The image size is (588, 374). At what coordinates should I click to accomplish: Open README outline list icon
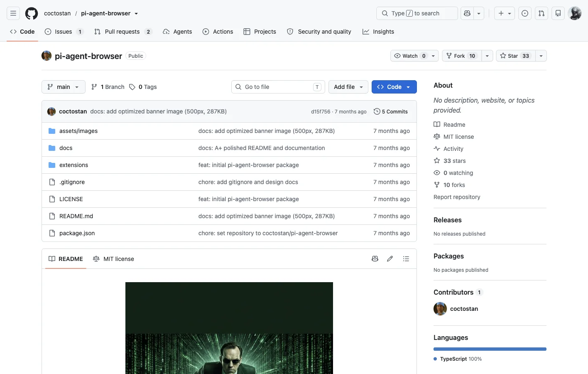pyautogui.click(x=406, y=259)
